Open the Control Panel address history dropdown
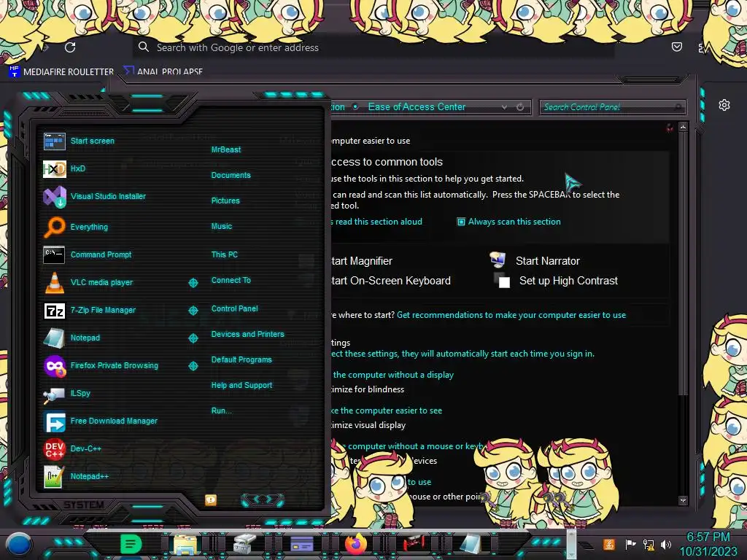Screen dimensions: 747x560 [x=504, y=107]
